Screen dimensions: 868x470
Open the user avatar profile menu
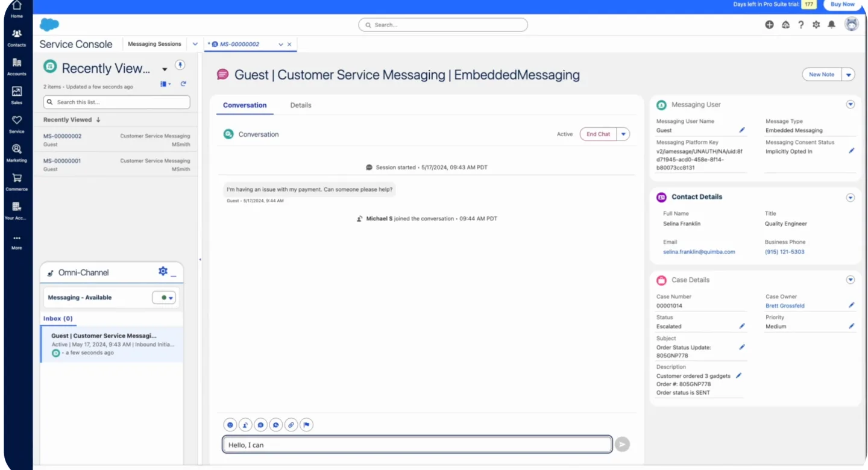852,24
